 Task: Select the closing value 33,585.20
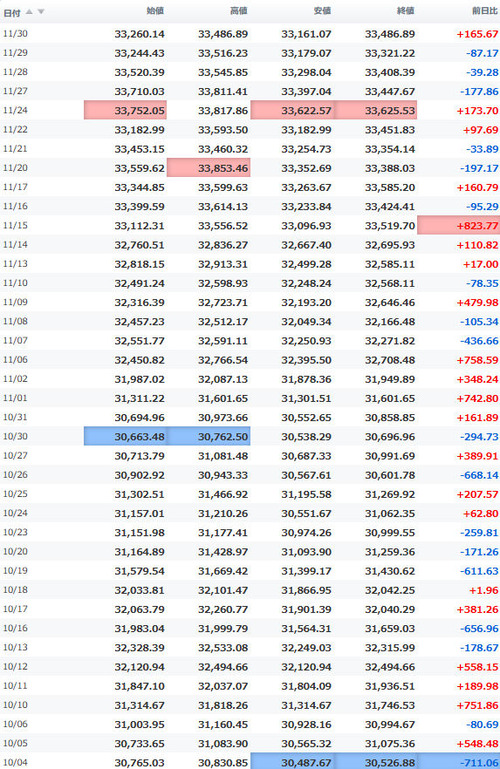point(390,187)
